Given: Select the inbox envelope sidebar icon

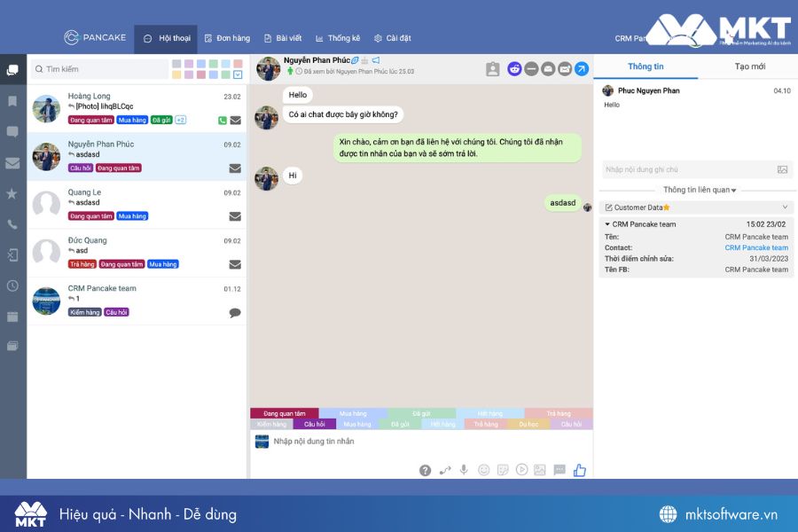Looking at the screenshot, I should click(x=12, y=163).
